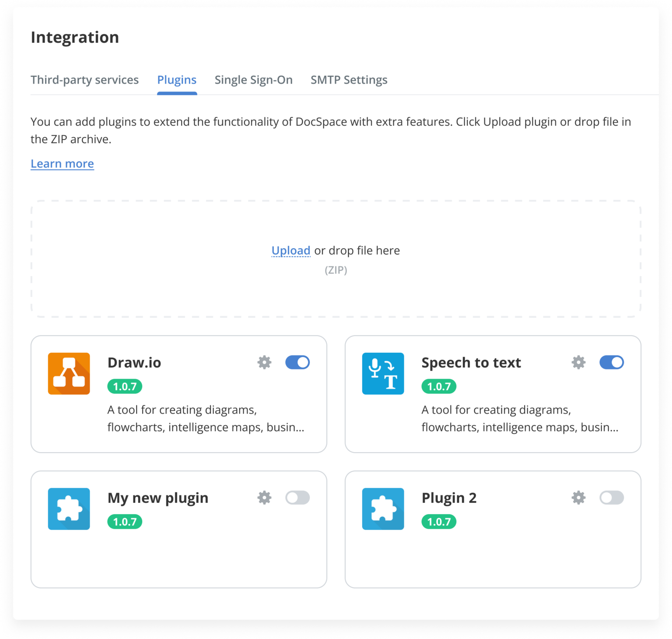Go to SMTP Settings tab

click(x=349, y=80)
